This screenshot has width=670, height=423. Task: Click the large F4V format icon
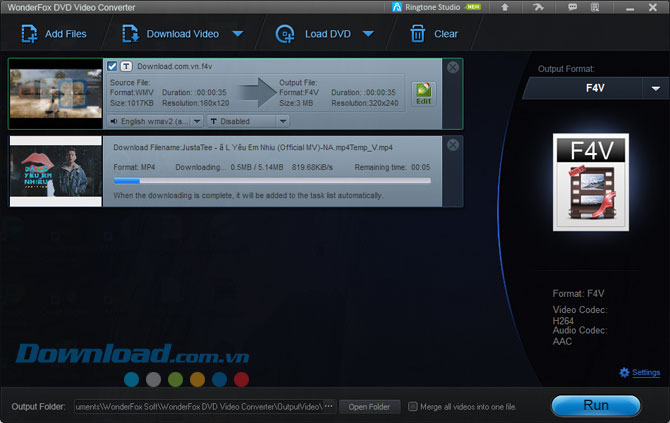click(591, 182)
